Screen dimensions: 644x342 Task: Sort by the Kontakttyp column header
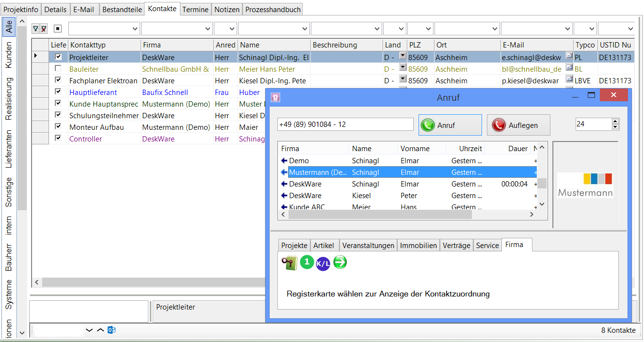[104, 45]
